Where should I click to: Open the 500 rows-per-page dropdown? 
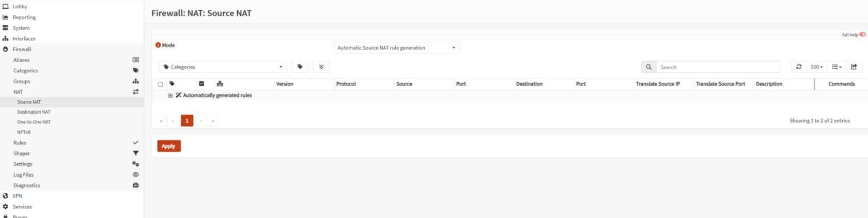pyautogui.click(x=816, y=67)
